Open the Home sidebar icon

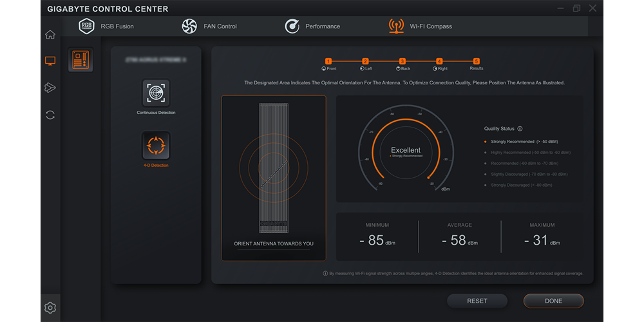(x=50, y=35)
